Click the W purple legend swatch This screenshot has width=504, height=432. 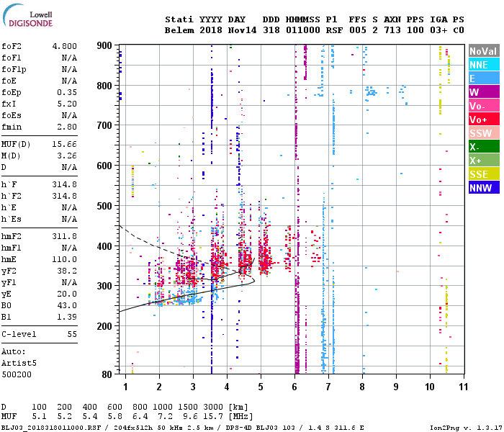coord(484,92)
